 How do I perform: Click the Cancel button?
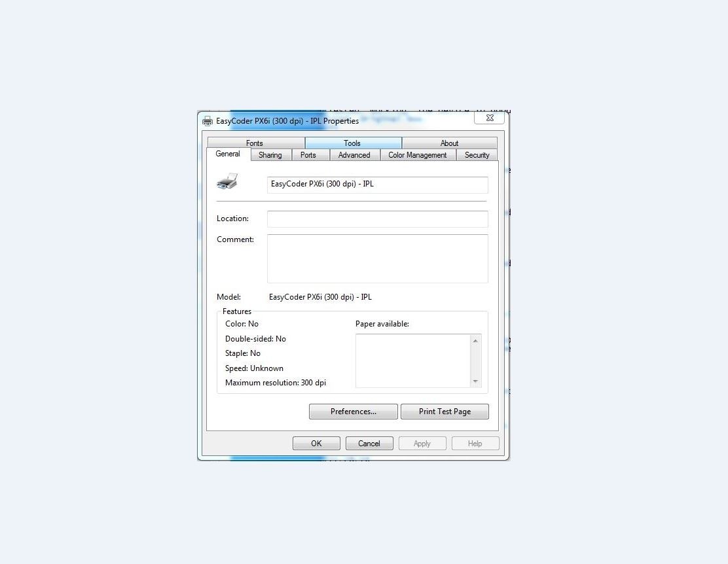coord(369,444)
